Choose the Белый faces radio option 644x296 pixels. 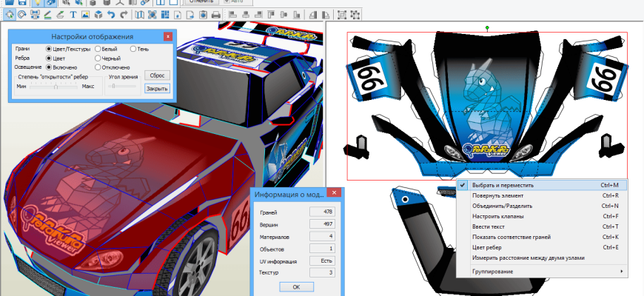click(x=98, y=49)
